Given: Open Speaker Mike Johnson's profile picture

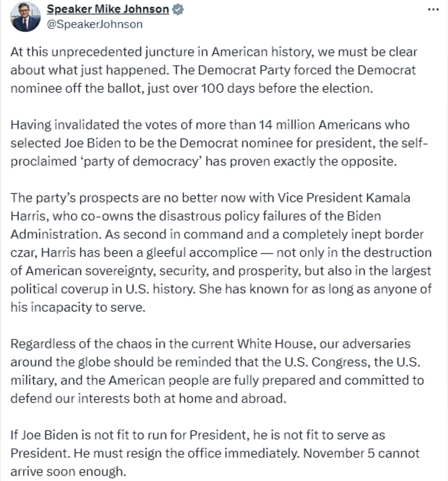Looking at the screenshot, I should pos(26,17).
